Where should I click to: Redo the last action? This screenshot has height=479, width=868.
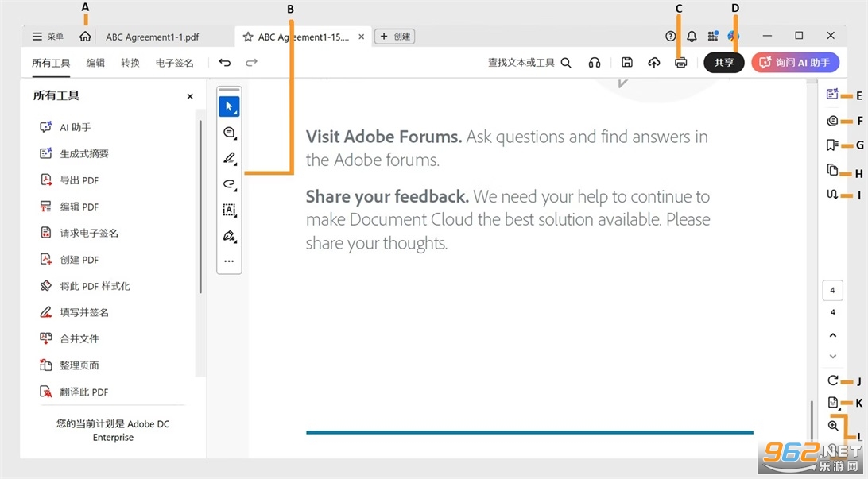251,63
